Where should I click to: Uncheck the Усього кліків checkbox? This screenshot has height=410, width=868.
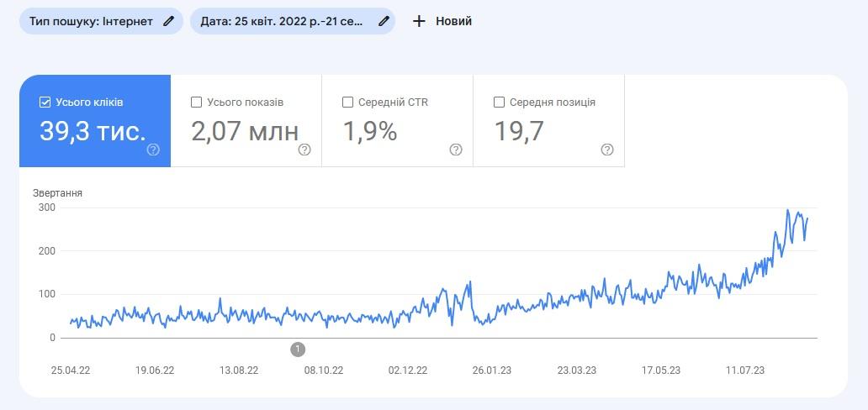(x=45, y=102)
